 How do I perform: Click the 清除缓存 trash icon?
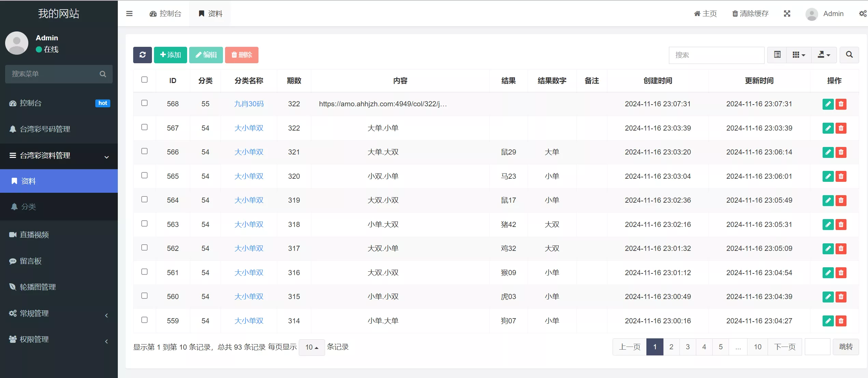pyautogui.click(x=736, y=13)
